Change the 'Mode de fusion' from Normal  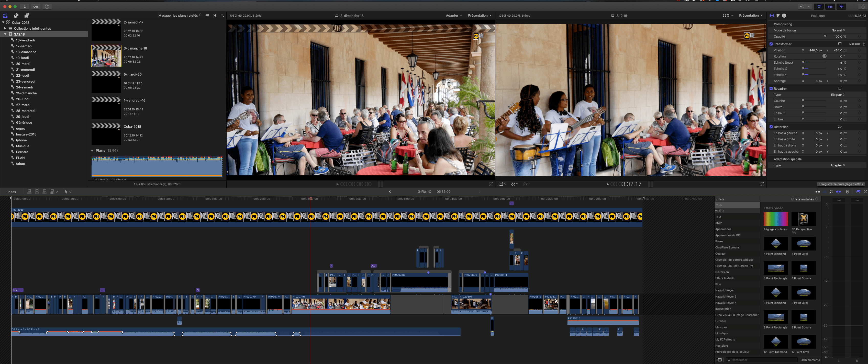838,30
